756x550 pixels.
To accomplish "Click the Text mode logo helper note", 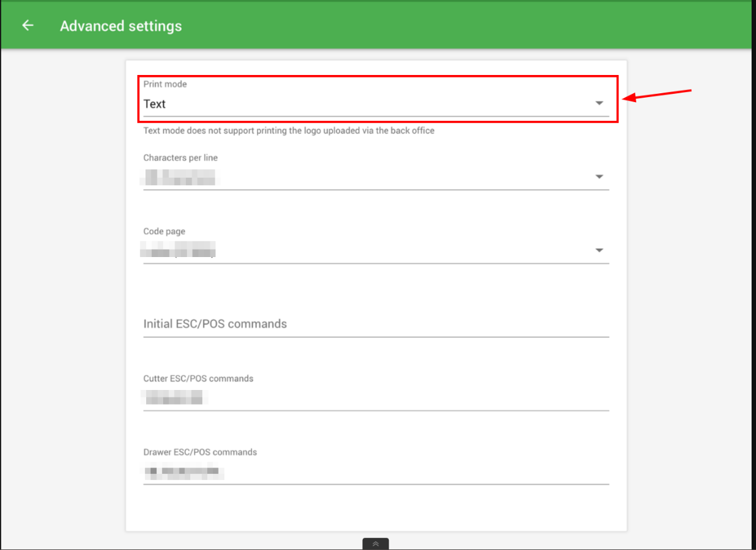I will point(289,130).
